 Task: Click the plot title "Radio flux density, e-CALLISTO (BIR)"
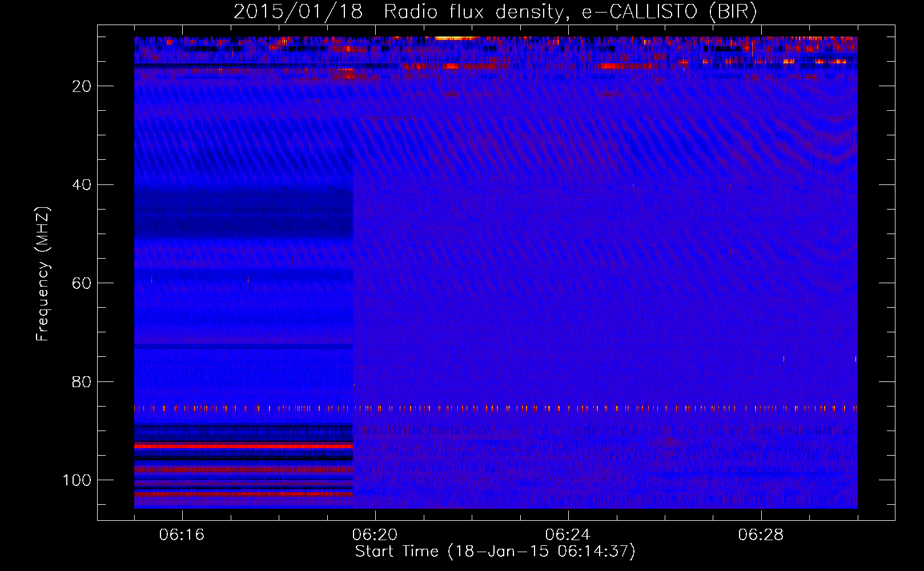571,12
